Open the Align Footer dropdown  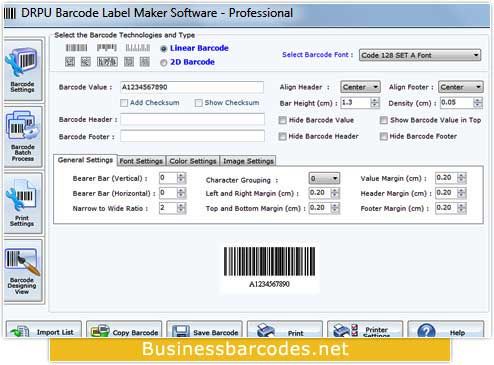(461, 87)
